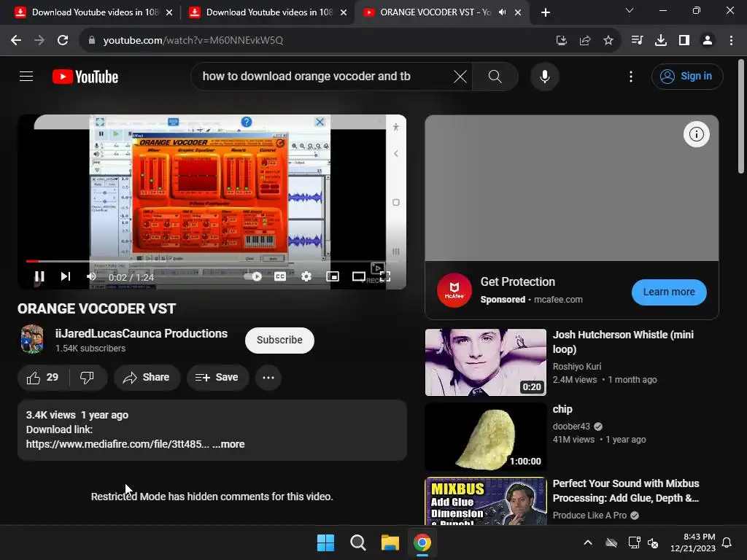Open Perfect Your Sound with Mixbus title
Image resolution: width=747 pixels, height=560 pixels.
(625, 491)
